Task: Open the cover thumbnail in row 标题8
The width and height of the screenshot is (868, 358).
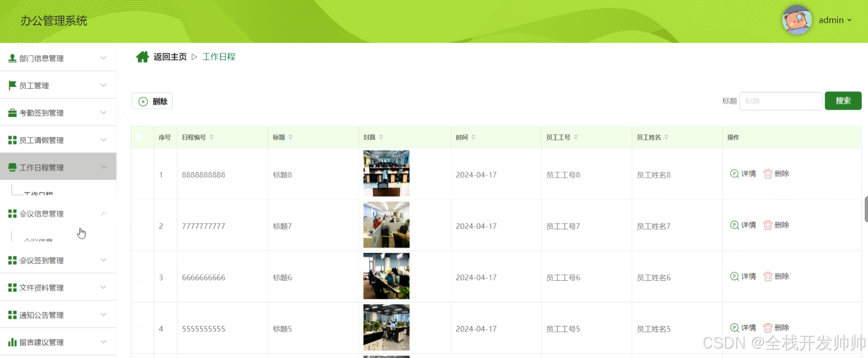Action: (386, 173)
